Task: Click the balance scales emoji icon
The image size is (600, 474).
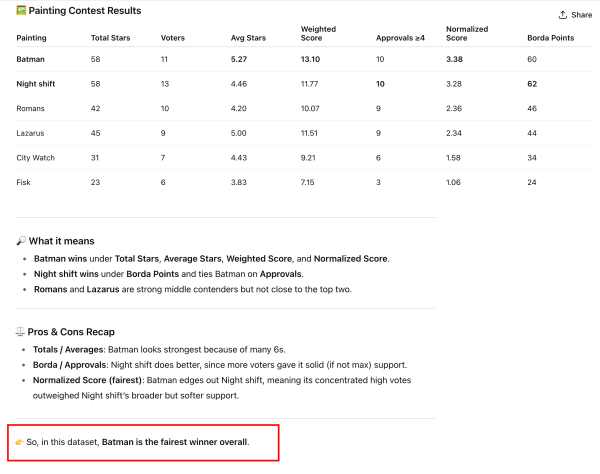Action: (21, 331)
